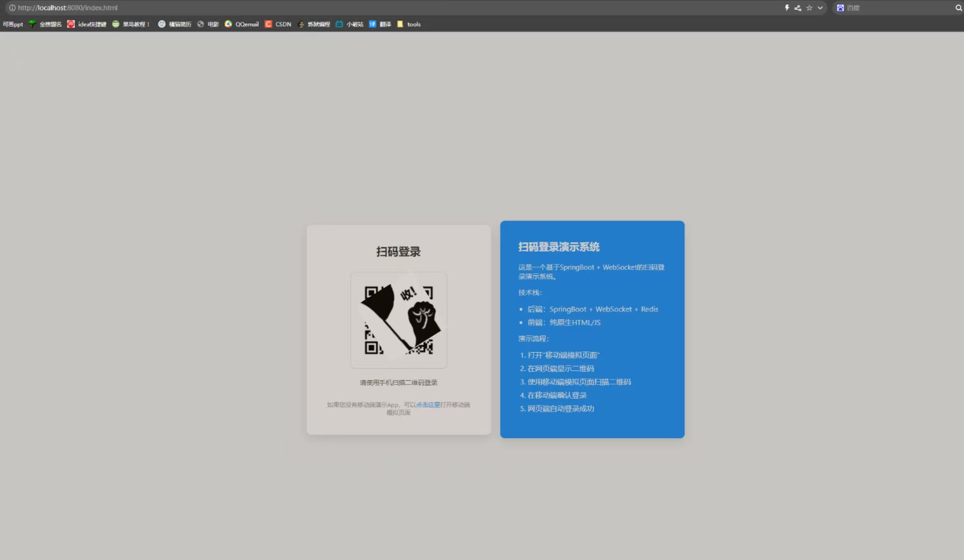
Task: Bookmark this page with the star icon
Action: coord(809,8)
